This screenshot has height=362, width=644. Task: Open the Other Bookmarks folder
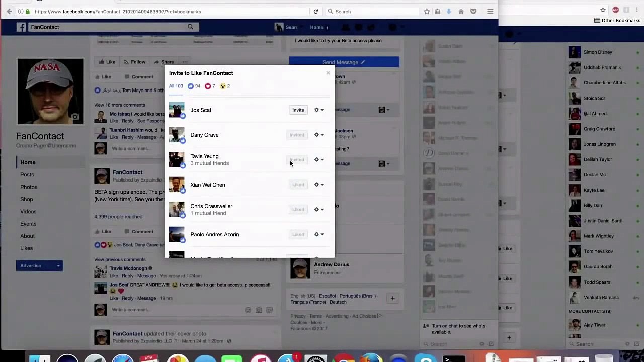(x=617, y=21)
